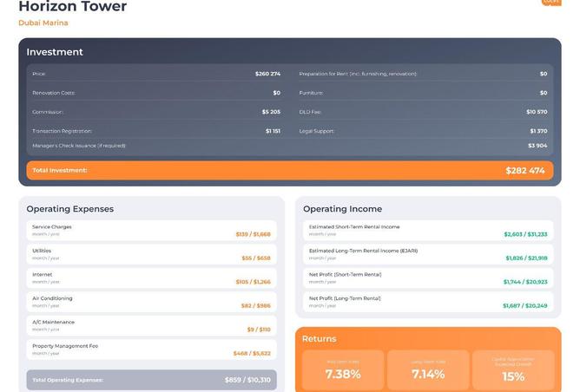Open the Dubai Marina location link
Viewport: 580px width, 392px height.
[x=43, y=23]
